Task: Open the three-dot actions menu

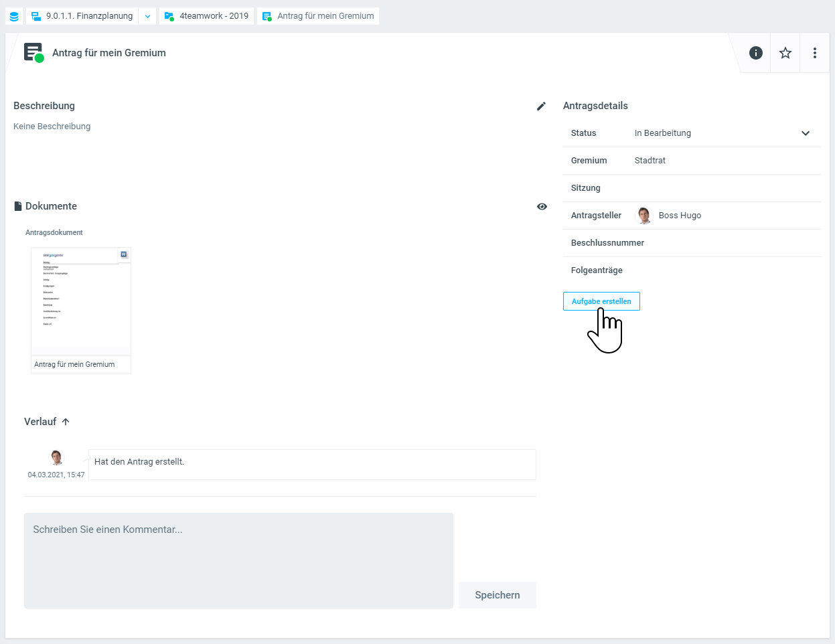Action: pyautogui.click(x=815, y=53)
